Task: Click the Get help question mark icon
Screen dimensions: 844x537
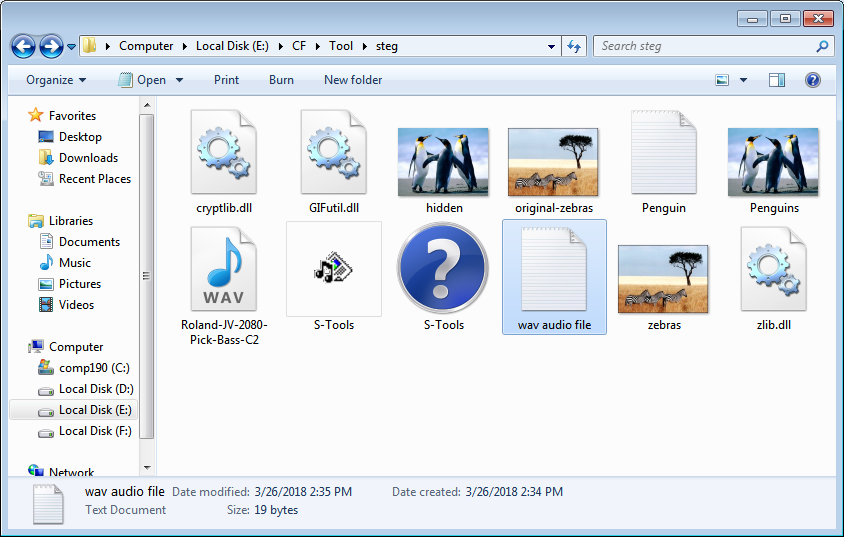Action: click(x=813, y=80)
